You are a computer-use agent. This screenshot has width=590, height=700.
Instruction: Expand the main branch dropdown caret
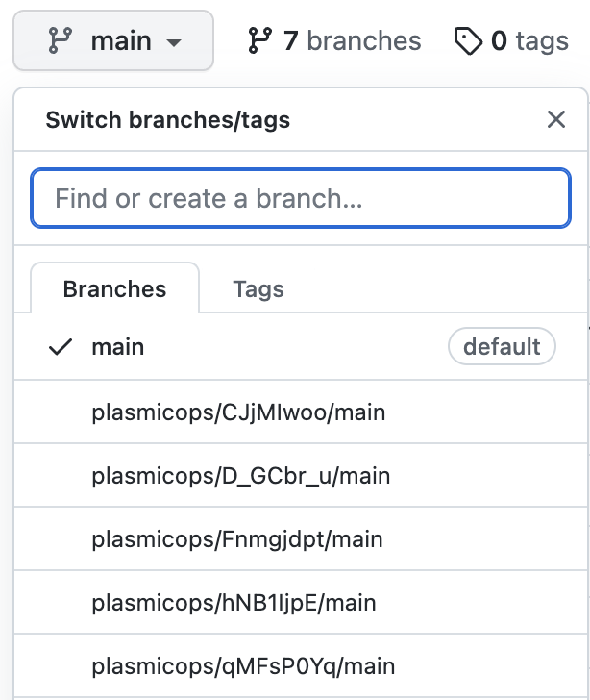pos(174,42)
